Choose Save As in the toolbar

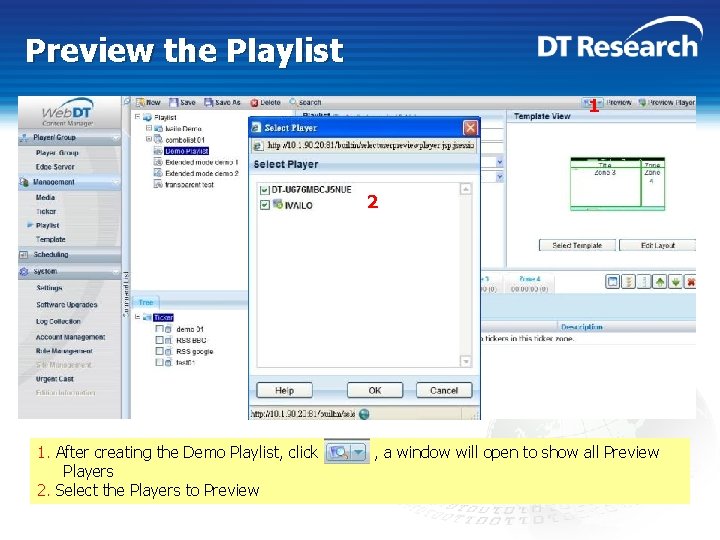click(223, 102)
